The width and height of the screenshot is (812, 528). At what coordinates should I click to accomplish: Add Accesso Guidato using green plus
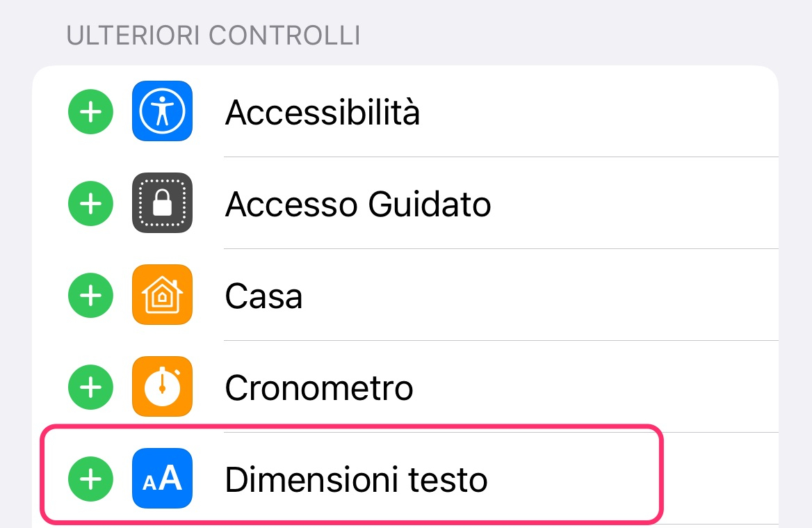tap(90, 203)
